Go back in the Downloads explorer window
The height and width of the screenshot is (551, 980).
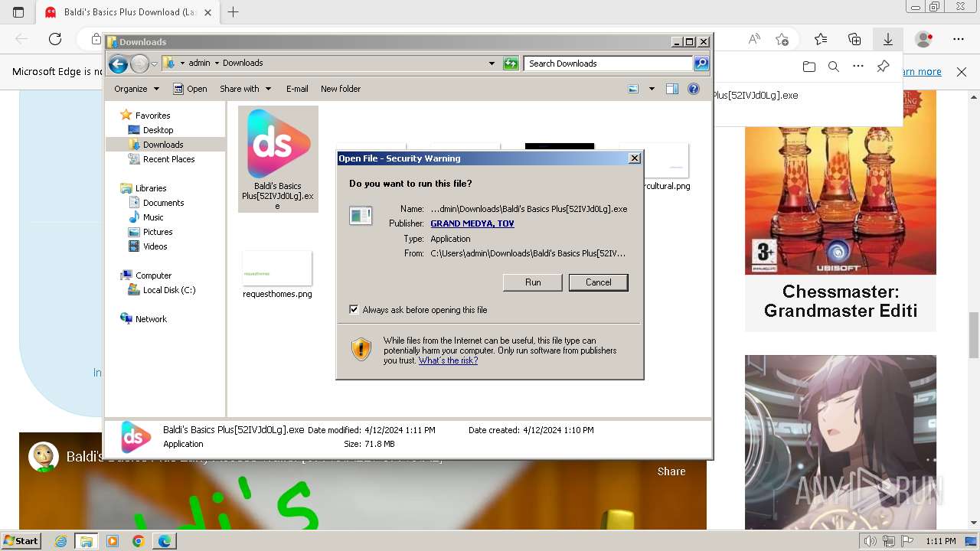pyautogui.click(x=118, y=64)
